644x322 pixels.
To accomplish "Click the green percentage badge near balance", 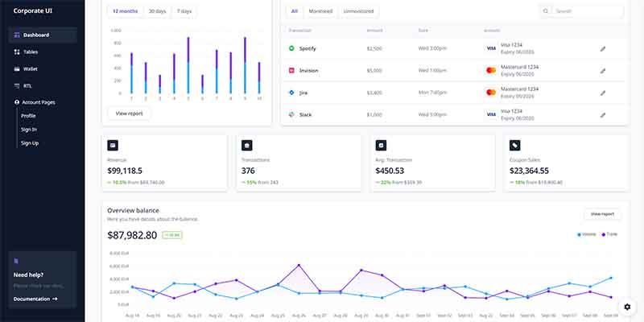I will point(172,235).
